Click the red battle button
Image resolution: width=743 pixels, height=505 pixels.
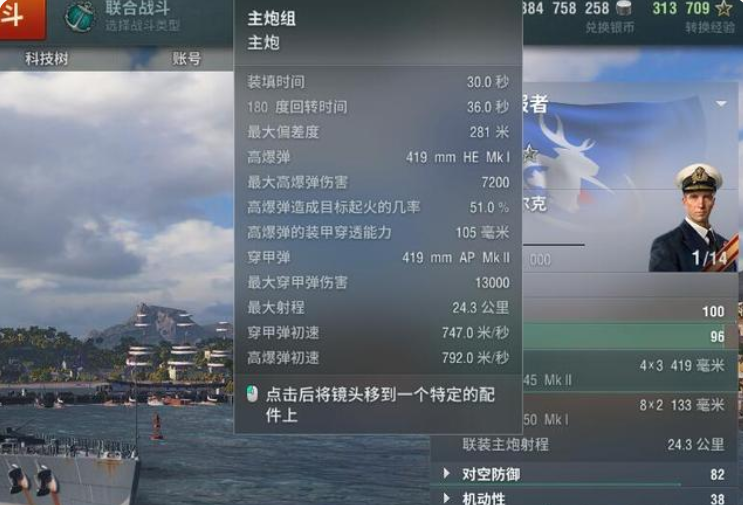[x=23, y=18]
